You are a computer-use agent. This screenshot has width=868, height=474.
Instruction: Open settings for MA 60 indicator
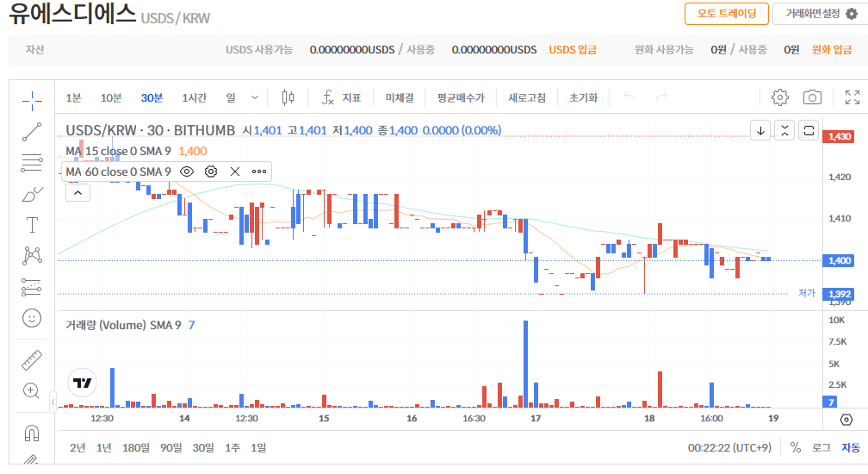(211, 172)
